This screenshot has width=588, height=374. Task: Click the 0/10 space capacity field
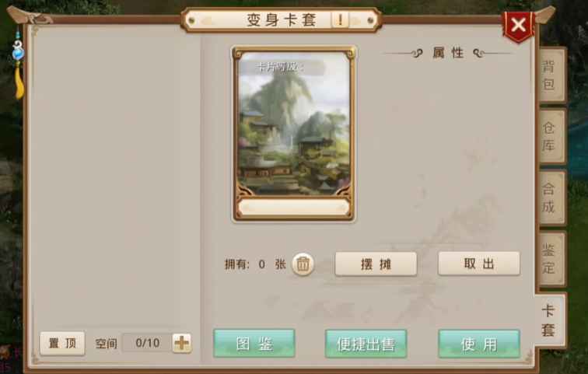147,343
